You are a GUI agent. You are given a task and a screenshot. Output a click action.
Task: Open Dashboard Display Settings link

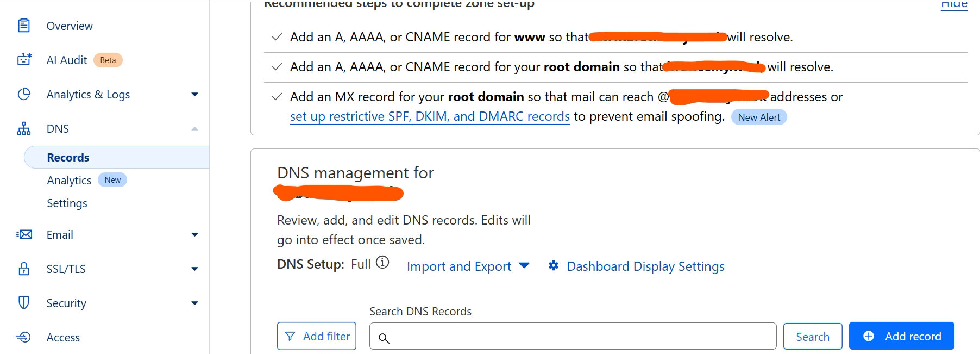645,266
